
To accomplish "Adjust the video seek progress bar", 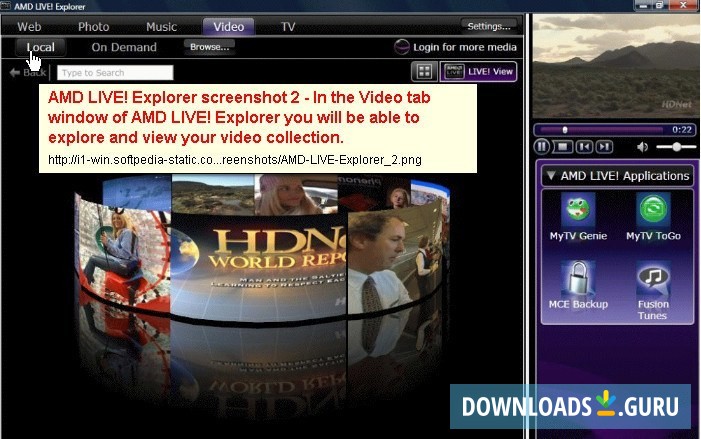I will 601,130.
